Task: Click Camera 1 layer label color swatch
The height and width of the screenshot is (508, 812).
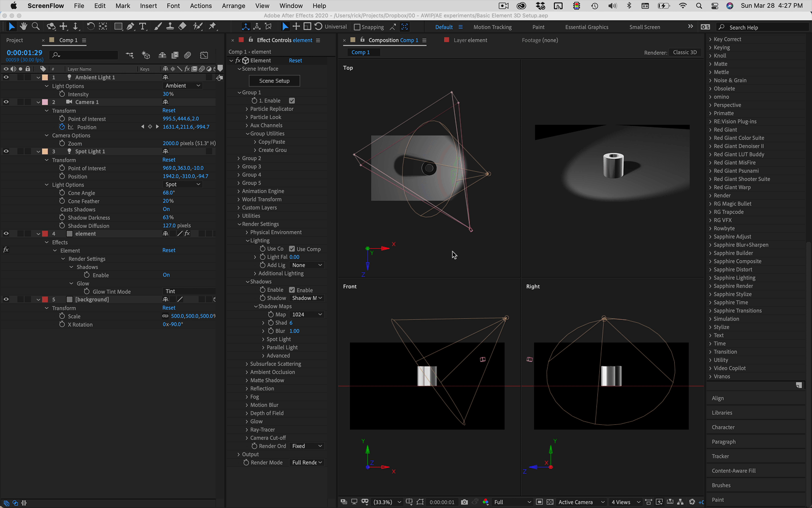Action: (x=45, y=102)
